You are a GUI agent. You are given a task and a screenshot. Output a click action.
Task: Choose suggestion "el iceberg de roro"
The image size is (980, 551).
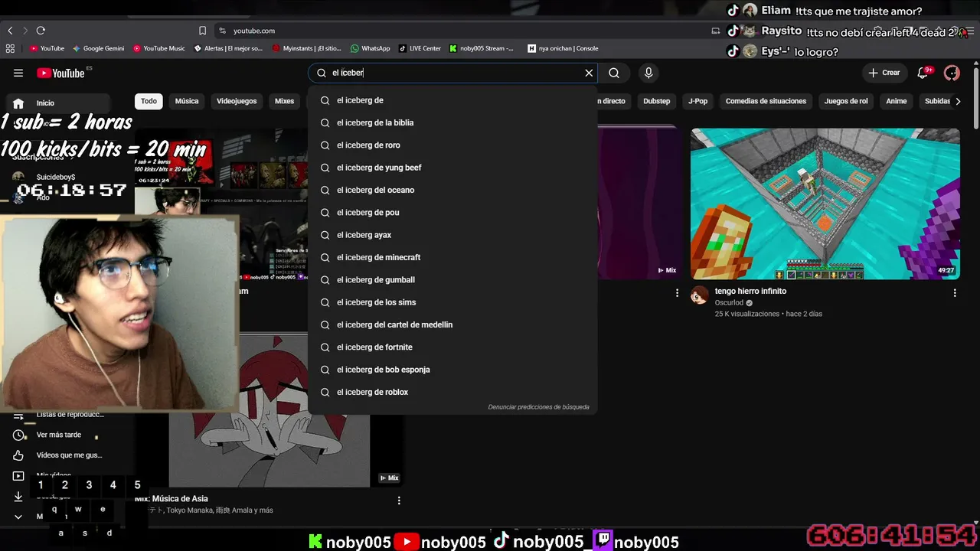point(452,145)
